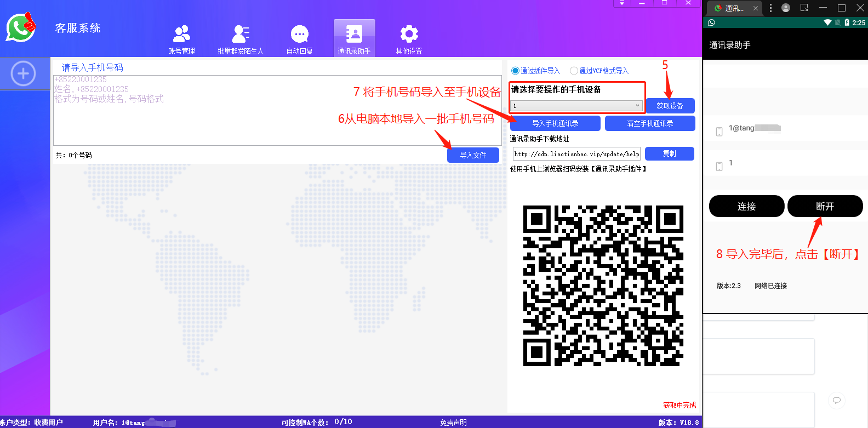
Task: Click the WhatsApp notification icon in phone status bar
Action: click(x=711, y=22)
